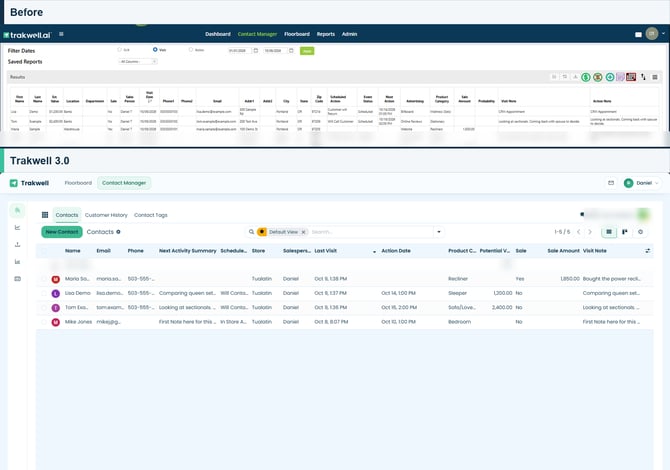The image size is (670, 470).
Task: Click the purple note icon in the Results toolbar
Action: pos(620,77)
